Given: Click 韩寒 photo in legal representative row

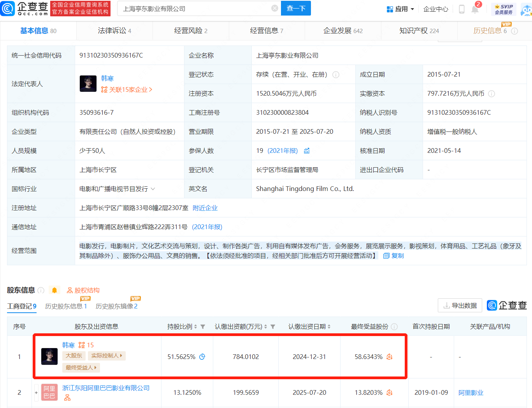Looking at the screenshot, I should tap(88, 84).
